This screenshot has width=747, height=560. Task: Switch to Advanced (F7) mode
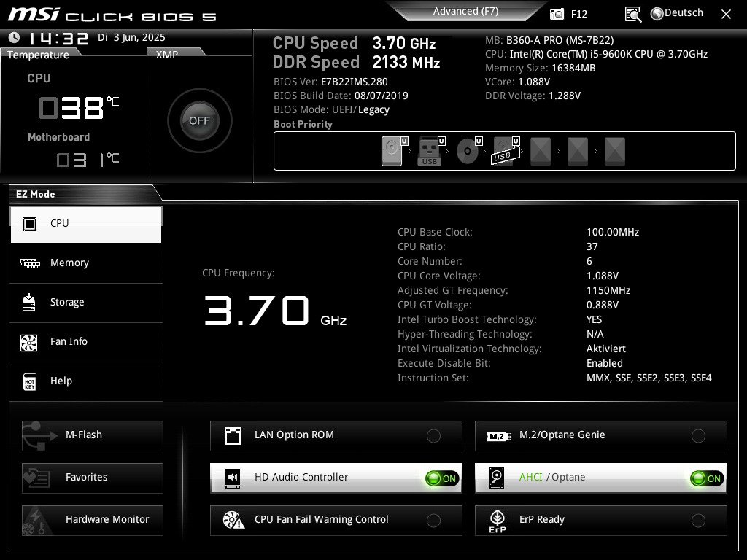coord(465,11)
